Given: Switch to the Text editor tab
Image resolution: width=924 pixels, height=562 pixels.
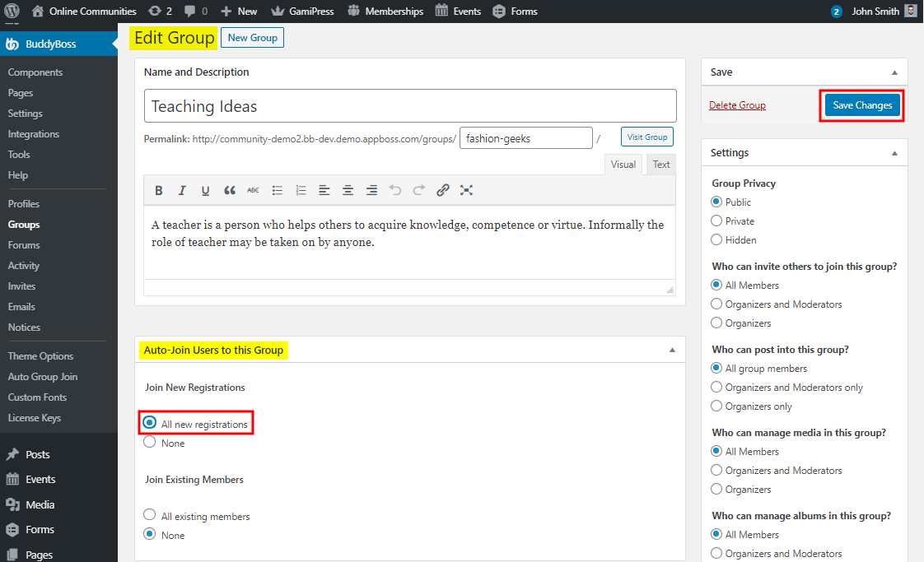Looking at the screenshot, I should click(660, 165).
